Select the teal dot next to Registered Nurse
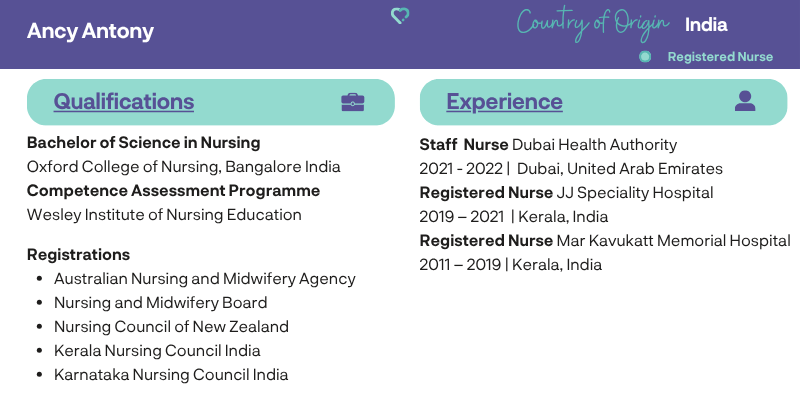 [x=645, y=57]
